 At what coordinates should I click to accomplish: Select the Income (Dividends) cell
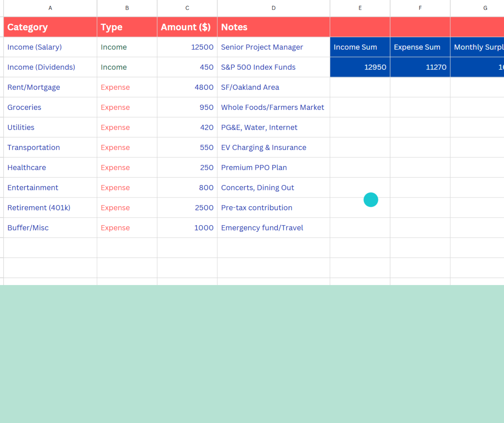pos(50,67)
